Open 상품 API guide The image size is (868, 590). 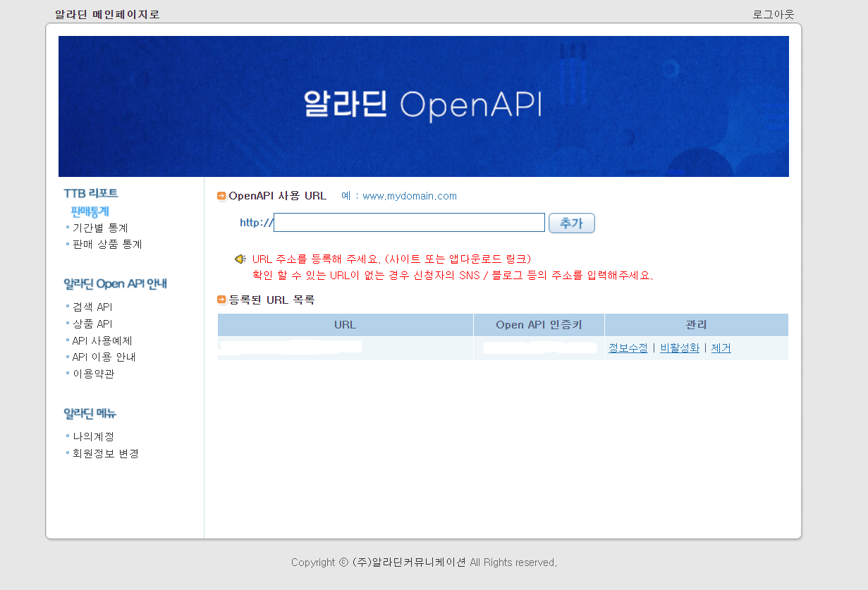point(92,324)
